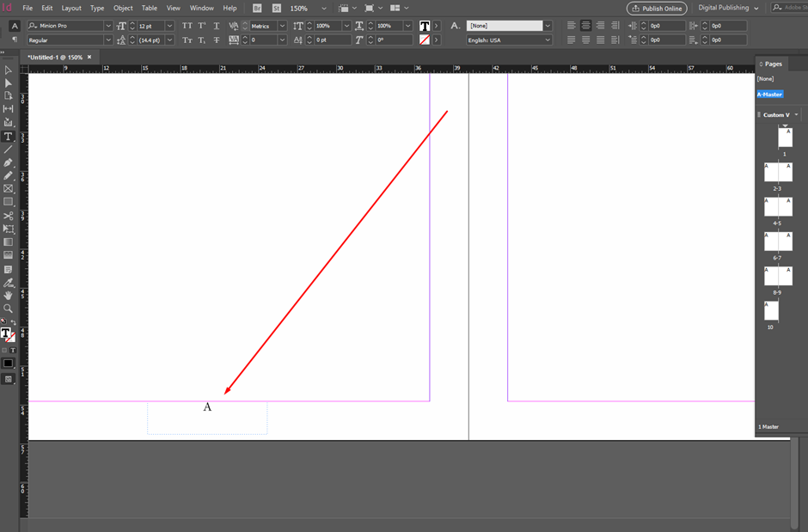
Task: Select the Free Transform tool
Action: point(8,229)
